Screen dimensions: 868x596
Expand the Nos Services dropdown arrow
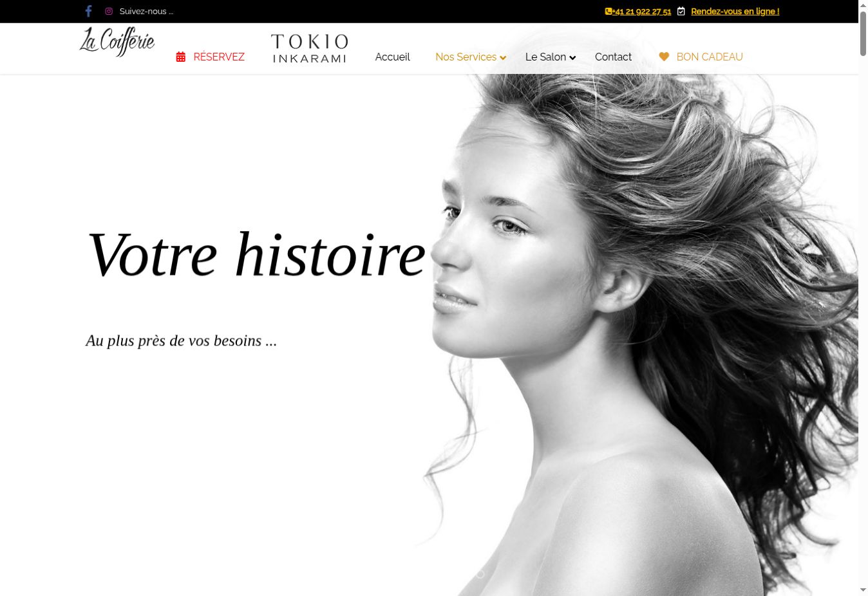coord(503,58)
